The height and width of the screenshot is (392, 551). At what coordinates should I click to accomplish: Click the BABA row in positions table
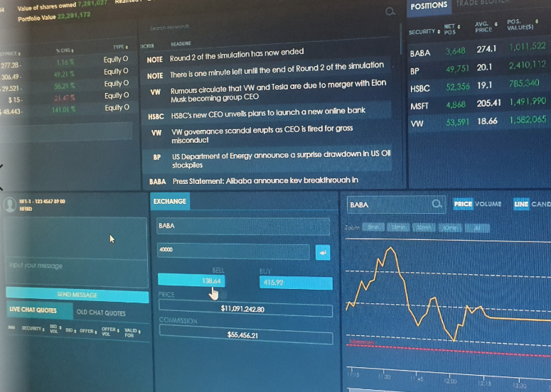pos(478,50)
